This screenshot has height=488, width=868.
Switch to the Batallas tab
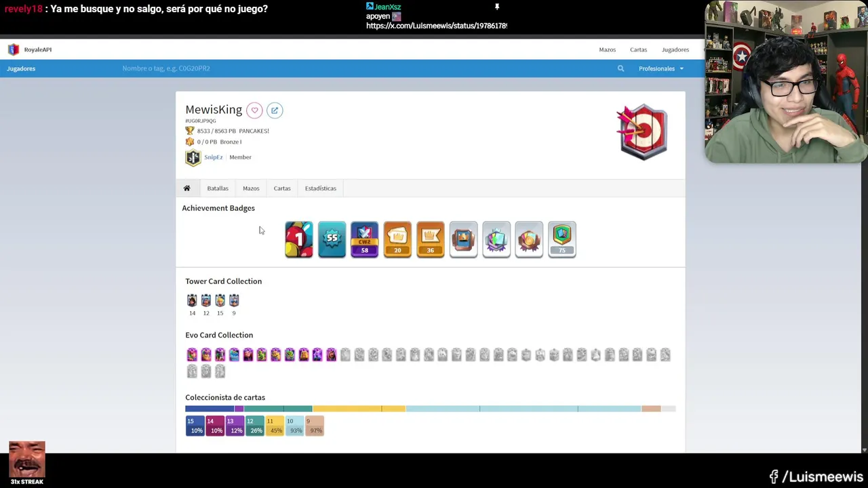click(x=218, y=188)
